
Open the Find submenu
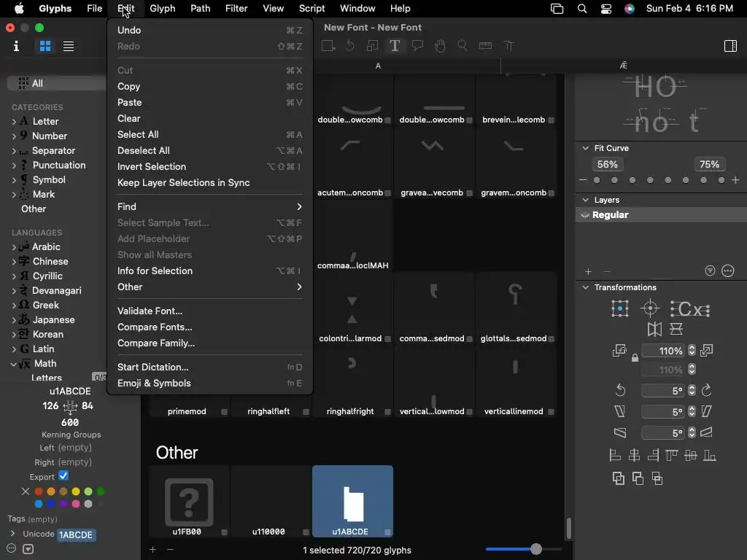pyautogui.click(x=209, y=206)
